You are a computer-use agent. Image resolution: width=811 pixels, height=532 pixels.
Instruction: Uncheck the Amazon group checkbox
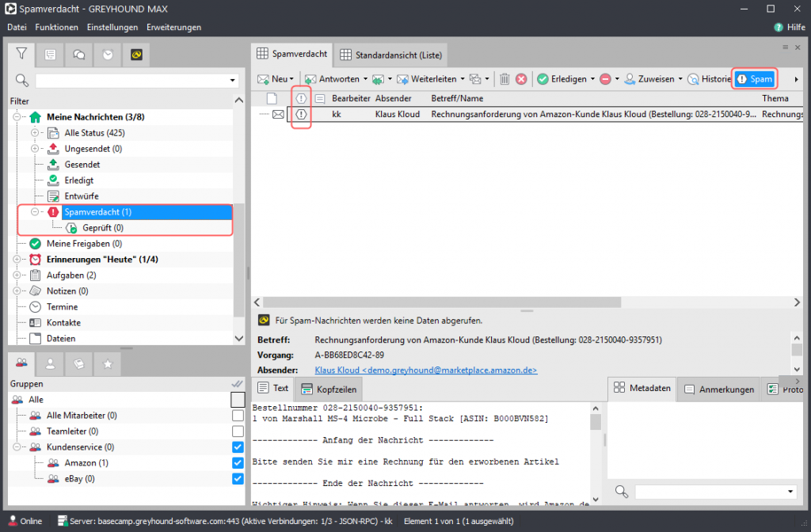(238, 462)
